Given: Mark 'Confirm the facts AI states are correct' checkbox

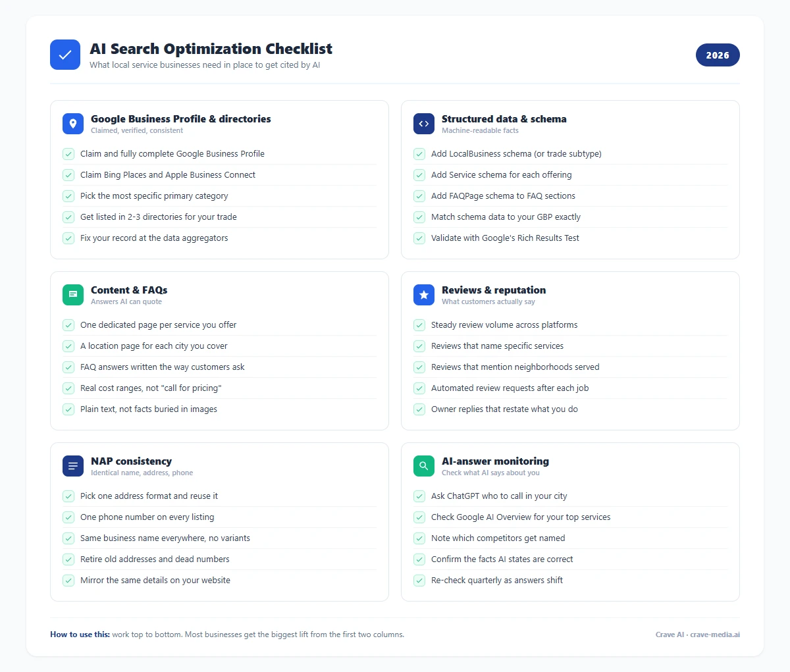Looking at the screenshot, I should (x=419, y=559).
